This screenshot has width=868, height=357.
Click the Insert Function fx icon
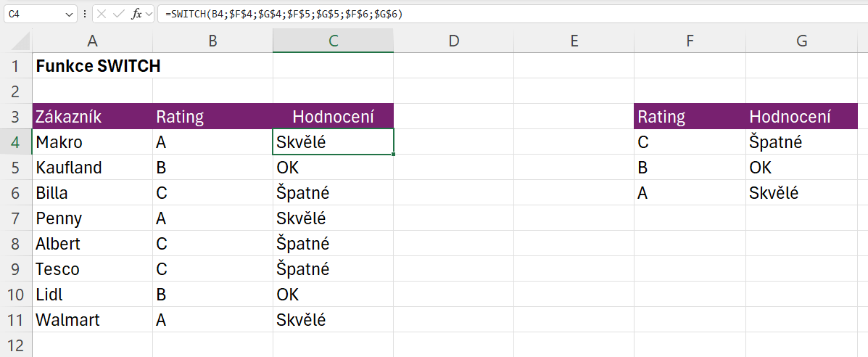136,15
